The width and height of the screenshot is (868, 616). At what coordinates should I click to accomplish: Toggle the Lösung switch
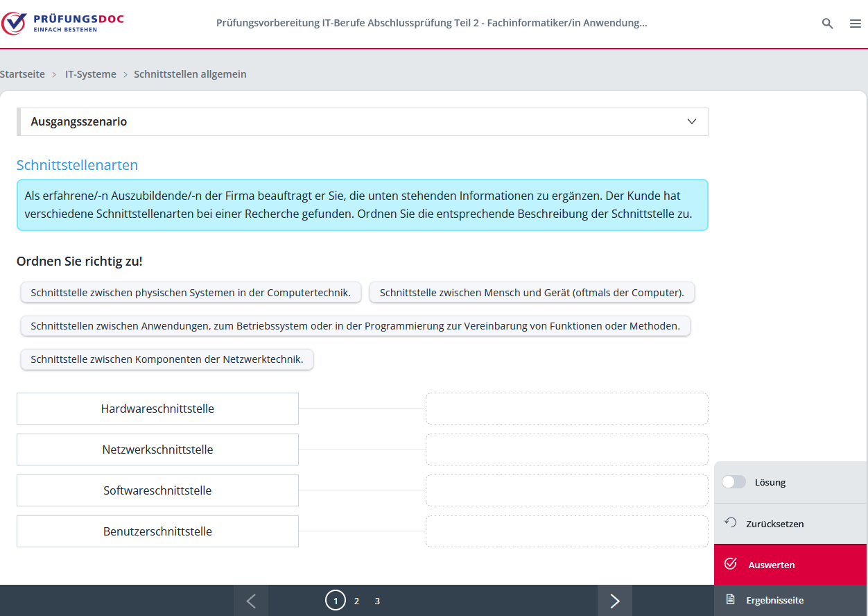click(x=734, y=482)
